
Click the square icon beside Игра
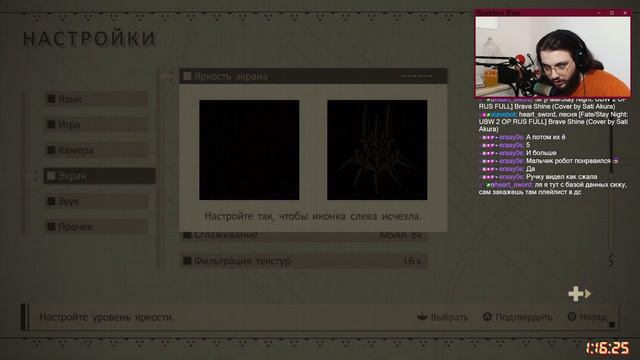click(x=51, y=124)
